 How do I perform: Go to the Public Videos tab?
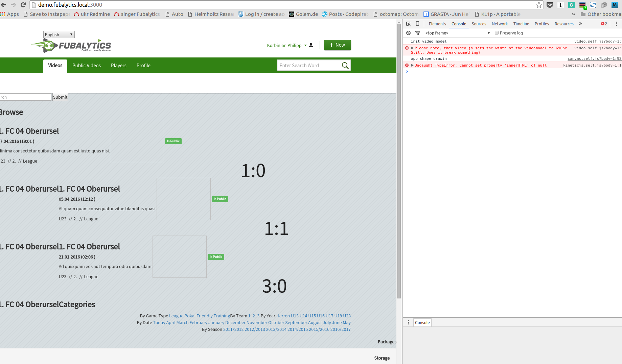click(x=87, y=66)
